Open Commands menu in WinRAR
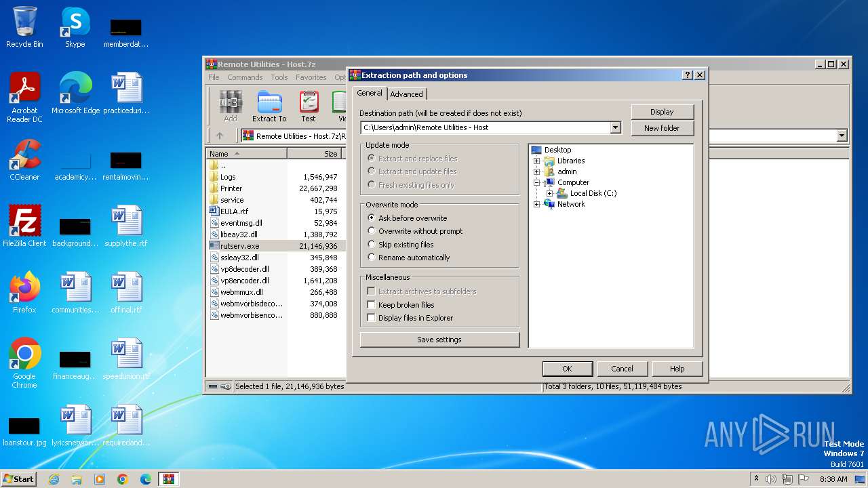 (245, 77)
